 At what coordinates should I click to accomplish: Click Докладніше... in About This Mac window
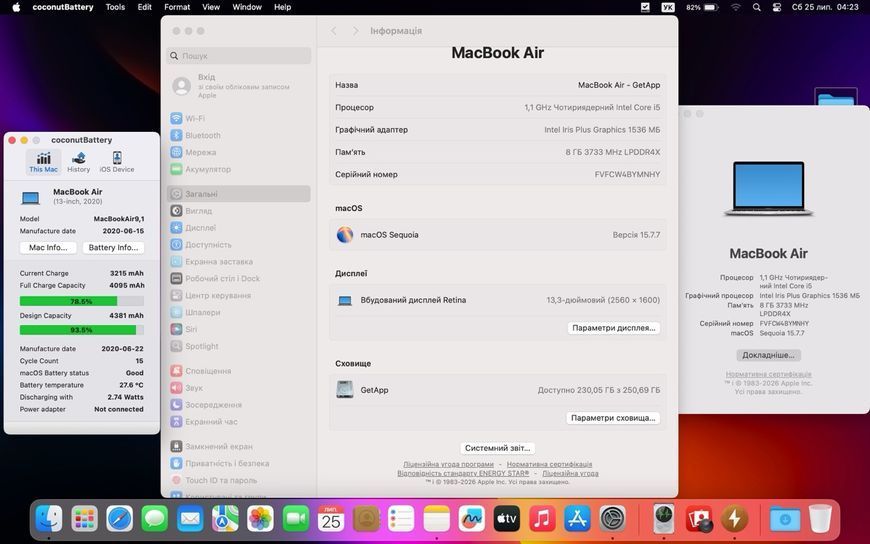(x=768, y=355)
